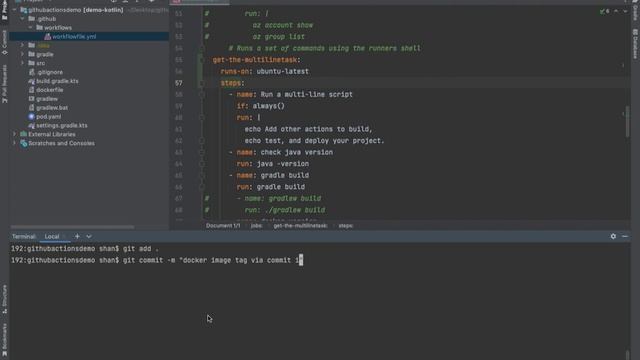
Task: Click 'Document 1/1' breadcrumb
Action: (x=223, y=225)
